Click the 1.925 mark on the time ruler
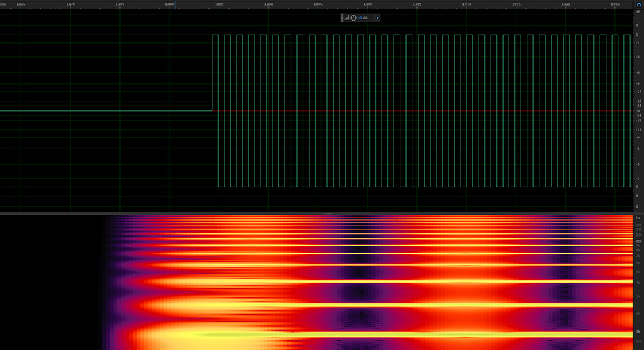 click(x=614, y=4)
